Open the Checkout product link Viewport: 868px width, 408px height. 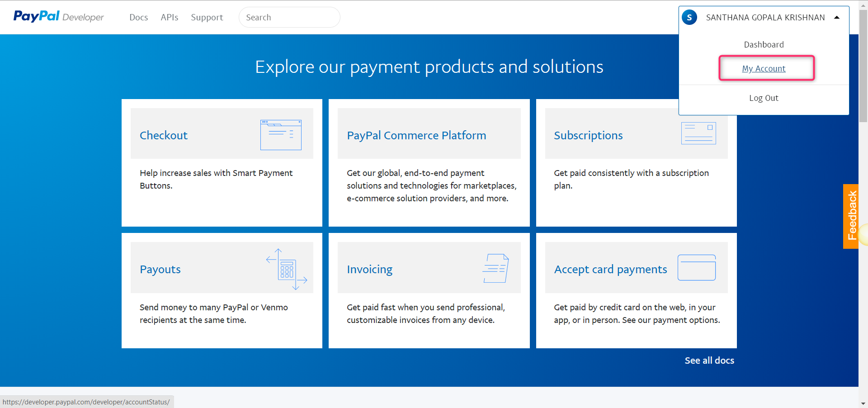[x=164, y=135]
